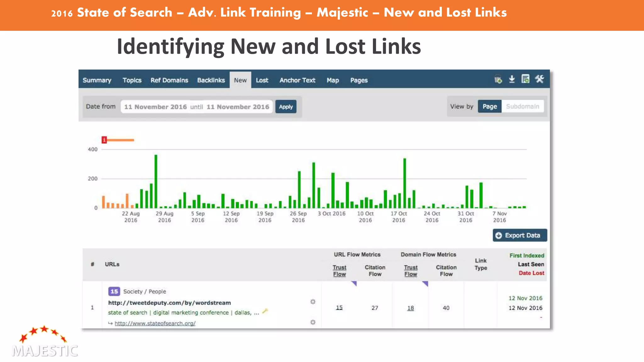Click the 'Date Lost' column label
The image size is (644, 362).
coord(531,273)
